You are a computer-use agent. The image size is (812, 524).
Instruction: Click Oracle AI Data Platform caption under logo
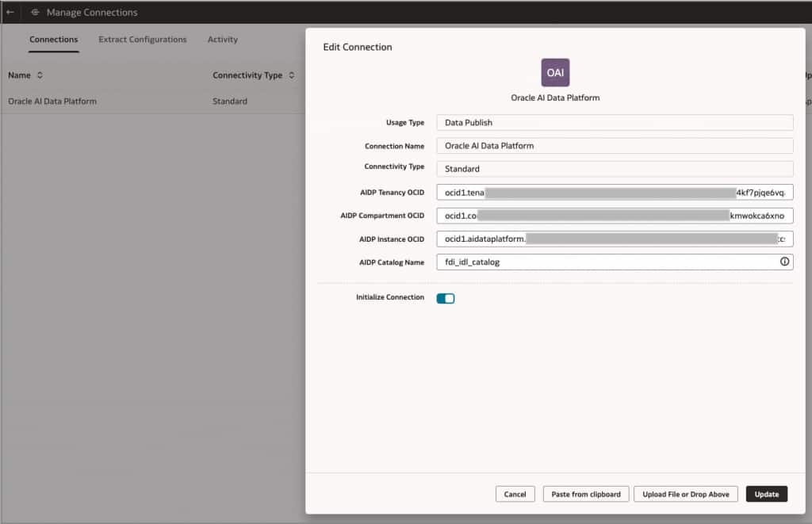pyautogui.click(x=555, y=98)
